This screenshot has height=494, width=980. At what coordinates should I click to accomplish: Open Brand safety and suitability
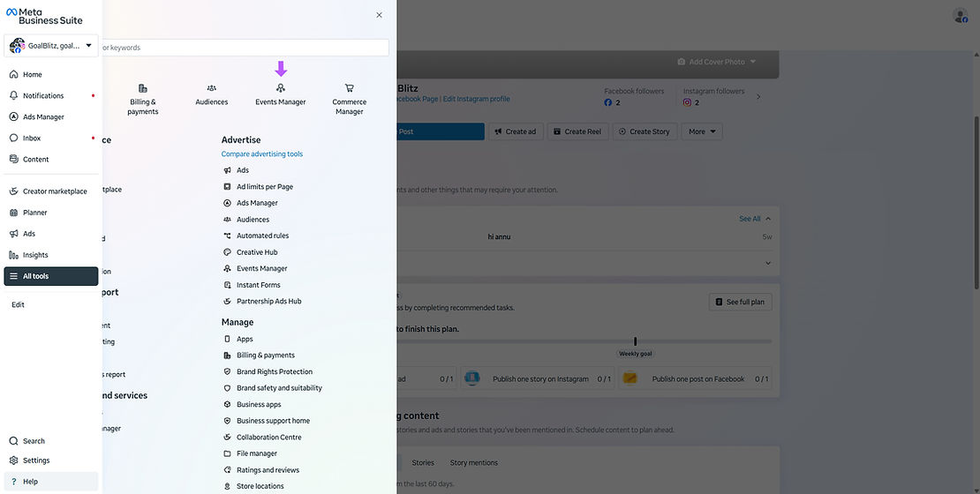(x=273, y=388)
